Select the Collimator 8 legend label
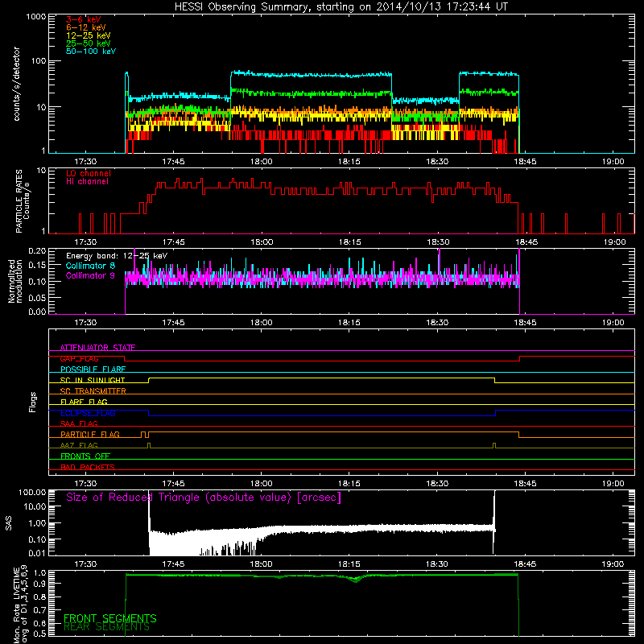Image resolution: width=644 pixels, height=644 pixels. pyautogui.click(x=90, y=266)
